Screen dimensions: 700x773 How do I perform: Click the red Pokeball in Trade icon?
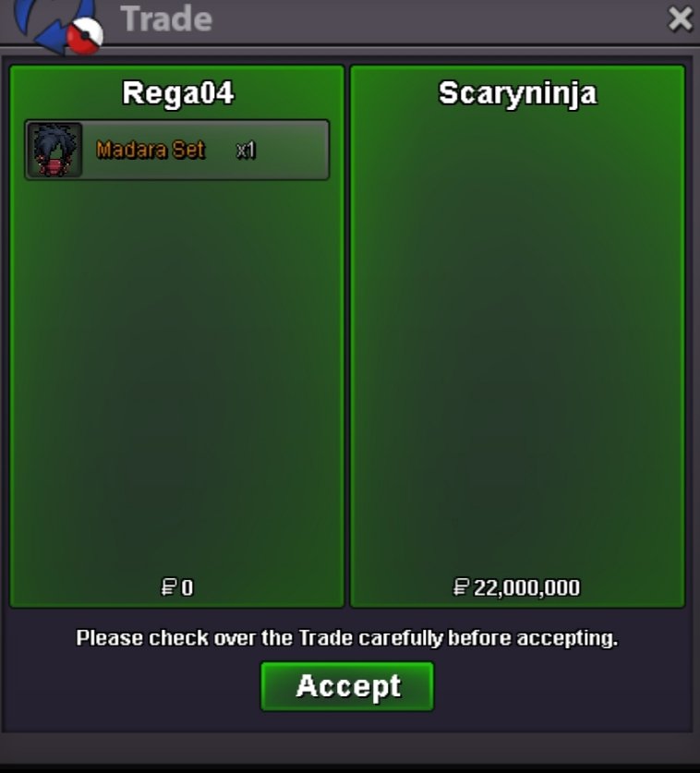[85, 35]
